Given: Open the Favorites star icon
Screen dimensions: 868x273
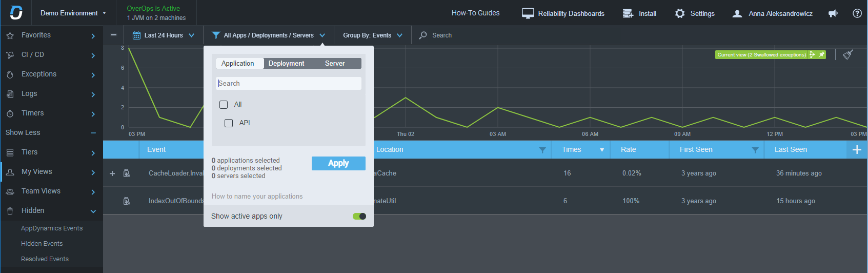Looking at the screenshot, I should coord(10,35).
